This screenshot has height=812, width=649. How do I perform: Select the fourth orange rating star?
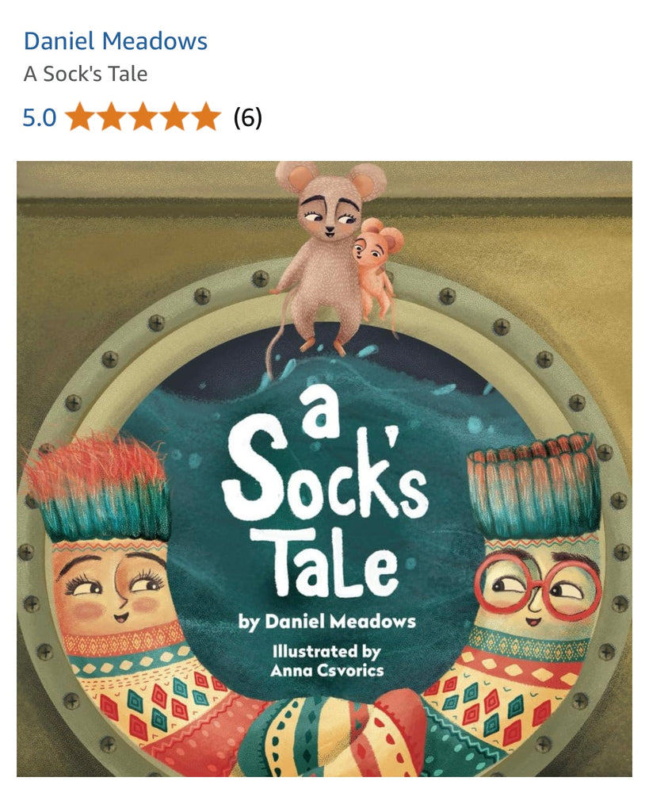coord(174,117)
